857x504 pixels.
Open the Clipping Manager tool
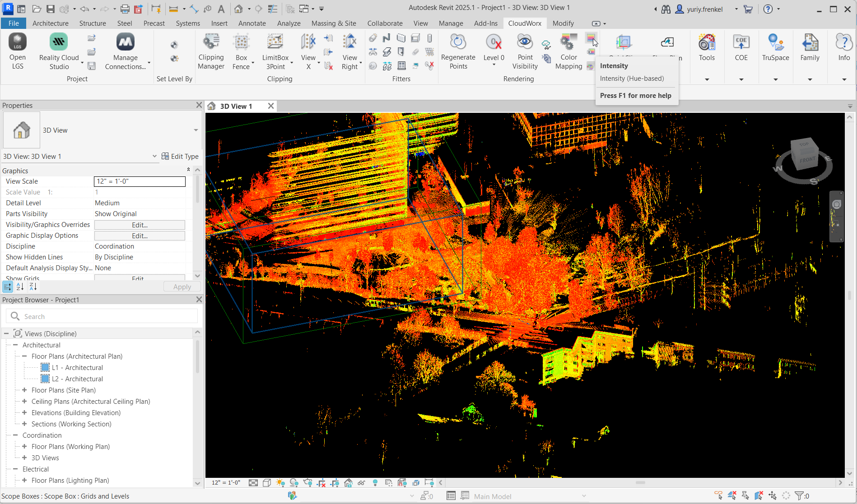point(211,52)
